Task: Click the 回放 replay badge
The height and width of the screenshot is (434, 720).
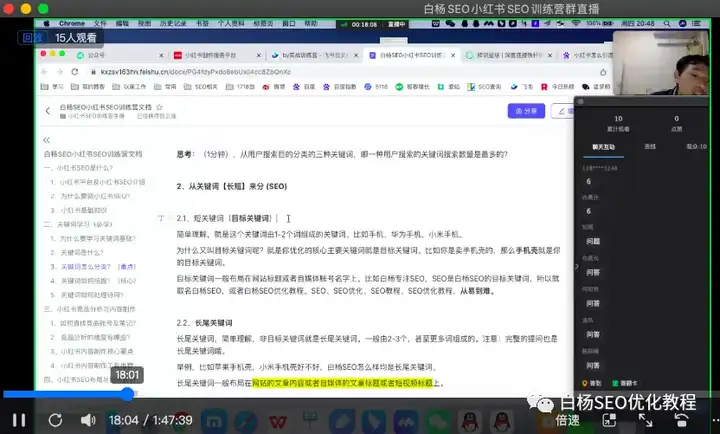Action: [32, 38]
